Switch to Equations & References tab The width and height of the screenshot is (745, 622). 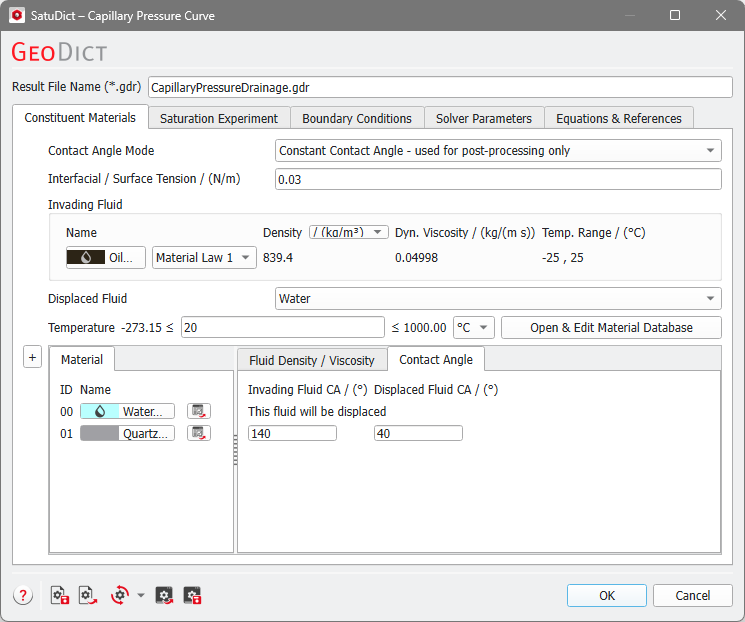tap(619, 118)
